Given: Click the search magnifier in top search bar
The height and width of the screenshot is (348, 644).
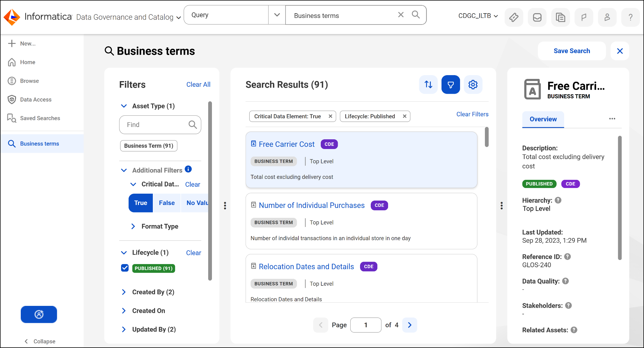Looking at the screenshot, I should [x=416, y=15].
